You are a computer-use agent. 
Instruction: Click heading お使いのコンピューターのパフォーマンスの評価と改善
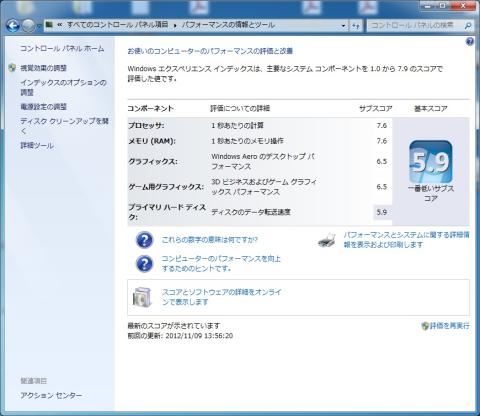[x=210, y=51]
